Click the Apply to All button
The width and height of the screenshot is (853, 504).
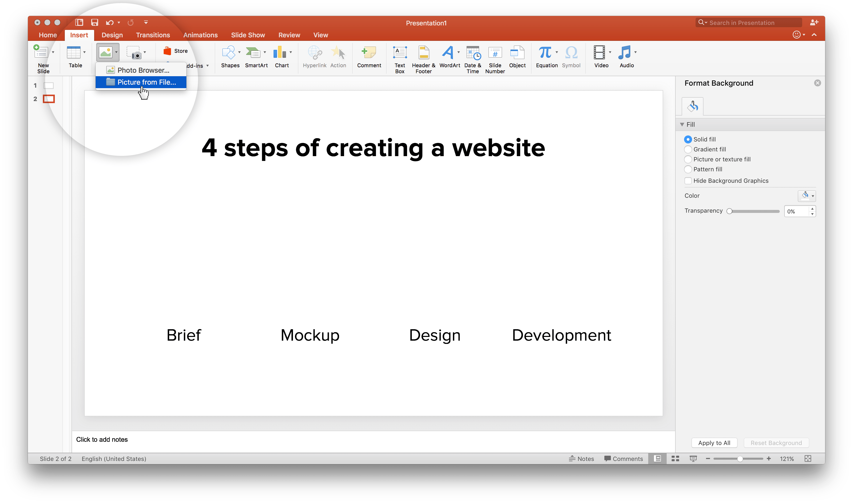point(714,442)
